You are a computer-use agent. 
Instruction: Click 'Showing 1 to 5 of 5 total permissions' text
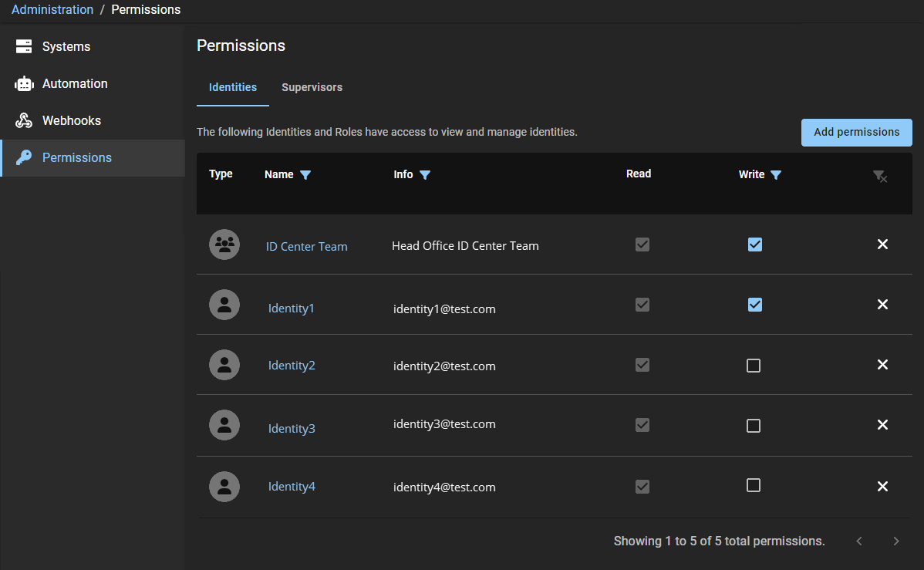[719, 541]
